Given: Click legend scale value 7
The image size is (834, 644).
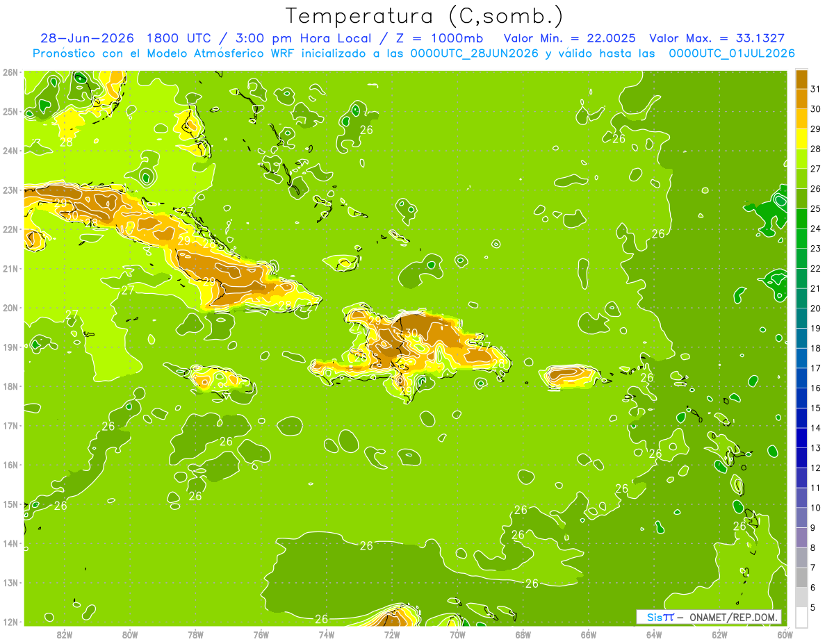Looking at the screenshot, I should (814, 568).
